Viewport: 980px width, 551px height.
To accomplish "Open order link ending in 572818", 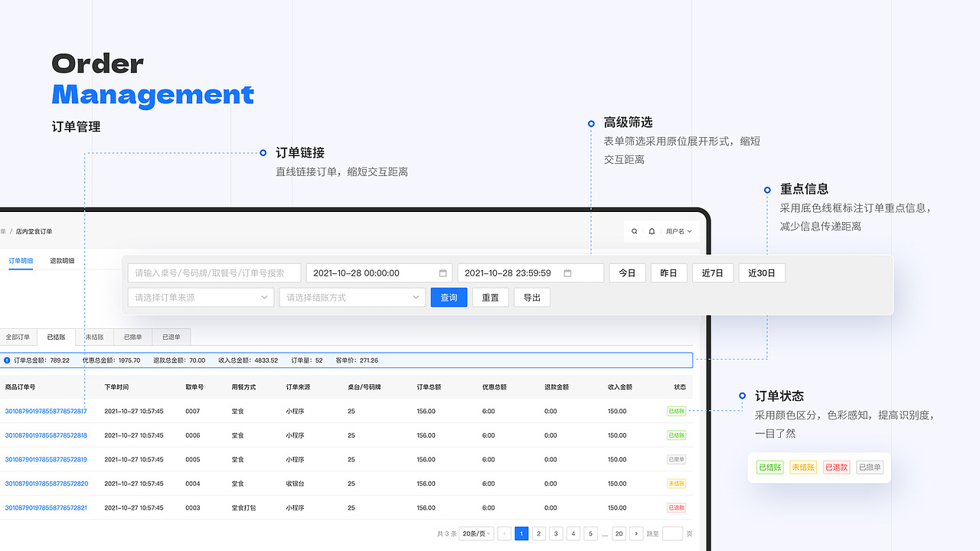I will tap(46, 435).
